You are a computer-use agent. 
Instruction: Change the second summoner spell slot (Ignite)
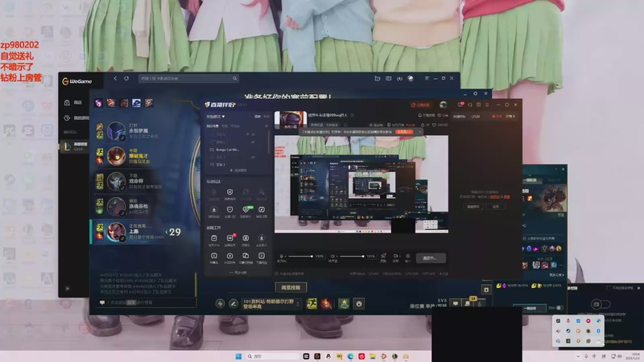[x=327, y=304]
